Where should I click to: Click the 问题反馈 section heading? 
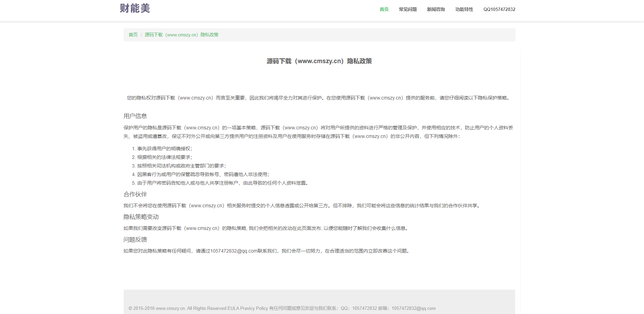coord(135,240)
